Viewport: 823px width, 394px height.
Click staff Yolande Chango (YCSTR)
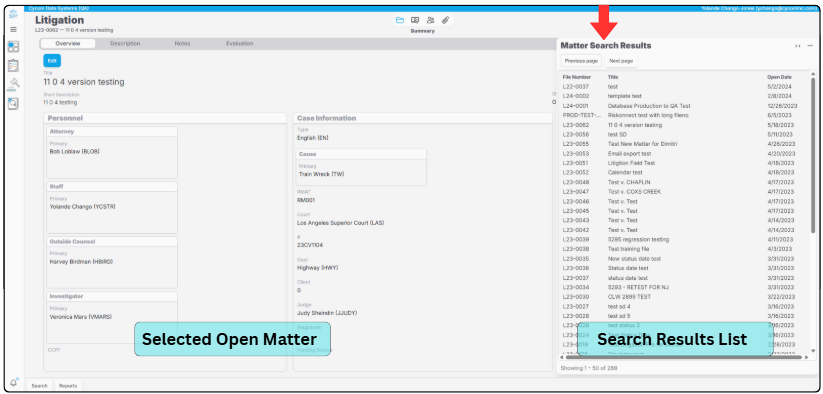coord(82,207)
